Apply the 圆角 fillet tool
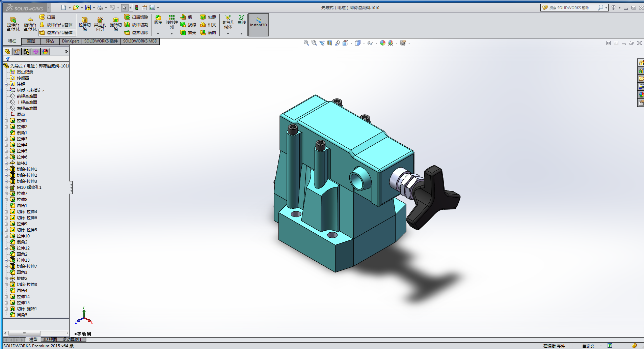 [x=158, y=20]
